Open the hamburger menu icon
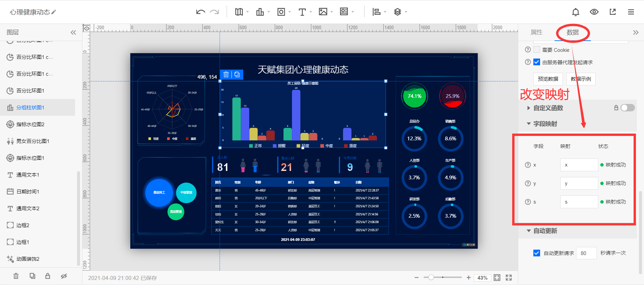This screenshot has height=287, width=644. pos(631,12)
